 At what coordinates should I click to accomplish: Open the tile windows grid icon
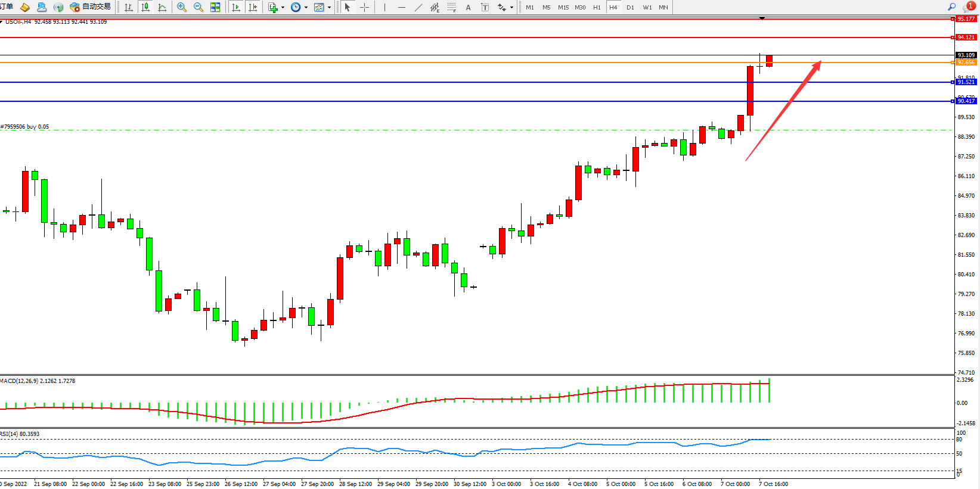(x=215, y=7)
